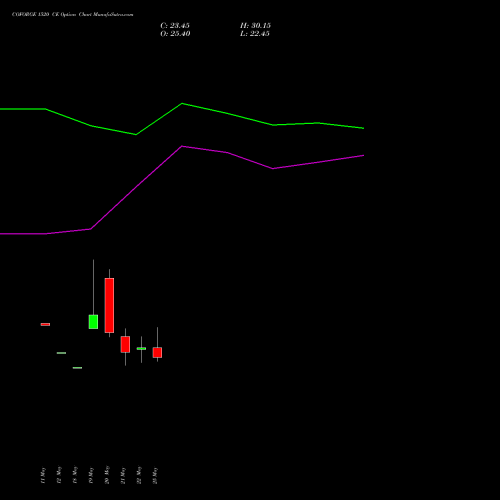This screenshot has height=500, width=500.
Task: Click the COFORGE 1520 CE Options chart title
Action: [x=73, y=15]
